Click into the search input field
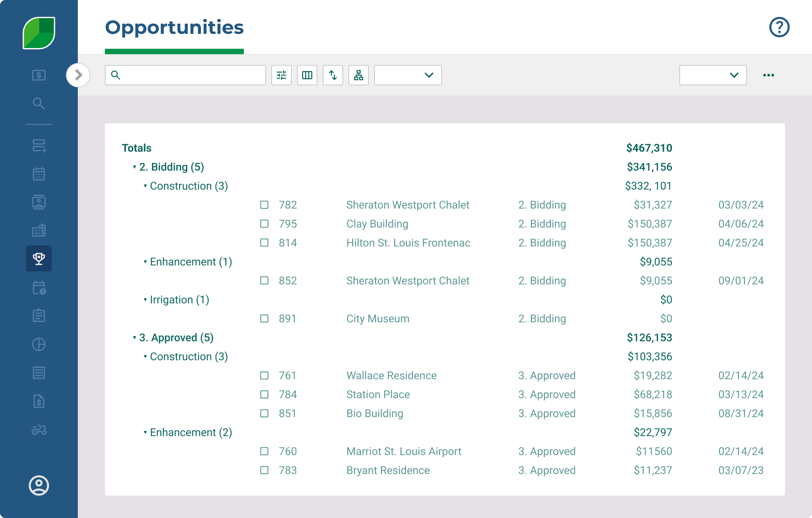Image resolution: width=812 pixels, height=518 pixels. pyautogui.click(x=185, y=75)
